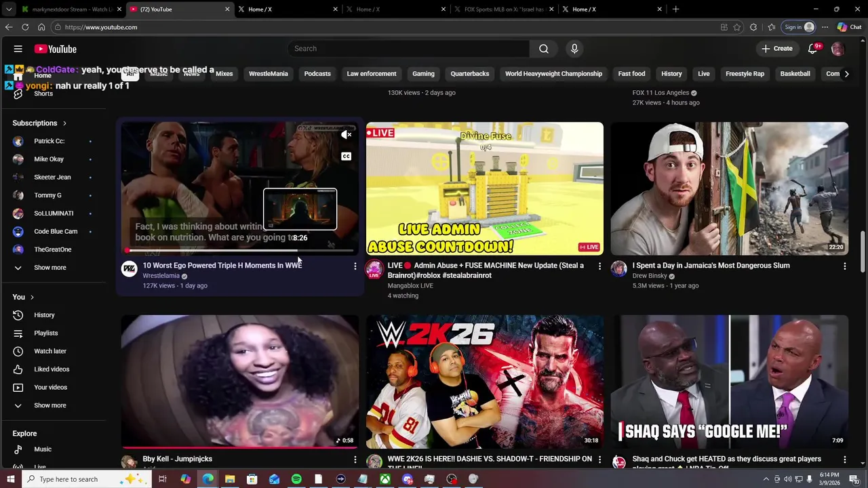
Task: Open options for Admin Abuse live video
Action: (599, 266)
